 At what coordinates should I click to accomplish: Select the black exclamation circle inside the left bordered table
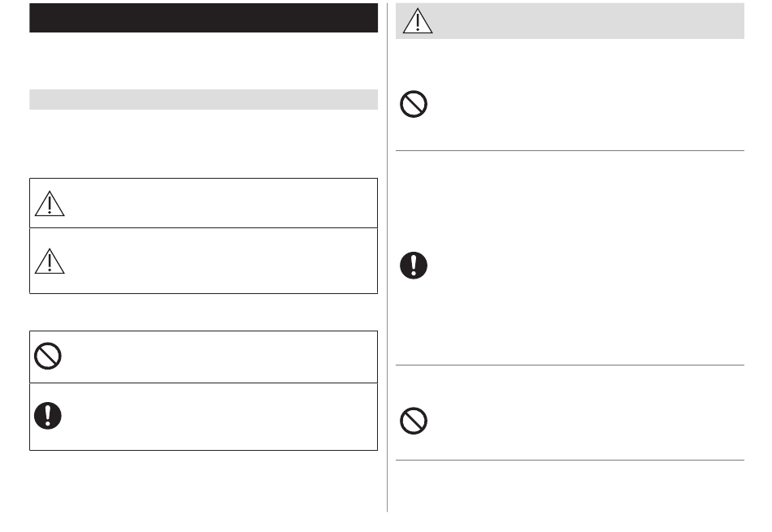pyautogui.click(x=48, y=416)
